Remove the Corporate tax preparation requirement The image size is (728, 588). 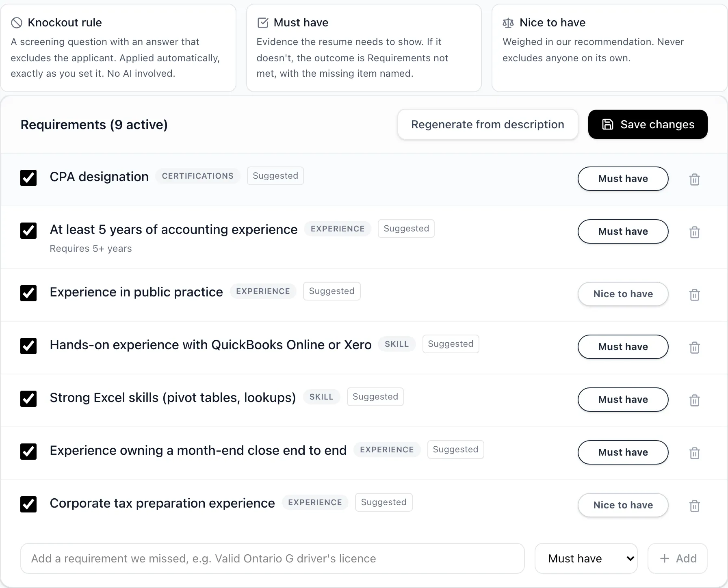point(694,506)
